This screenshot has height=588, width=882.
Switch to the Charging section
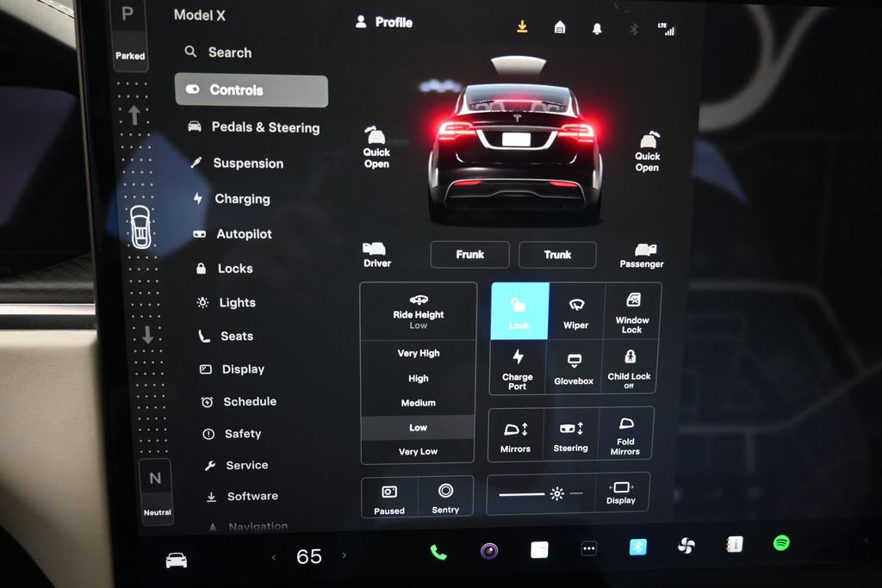click(x=242, y=199)
